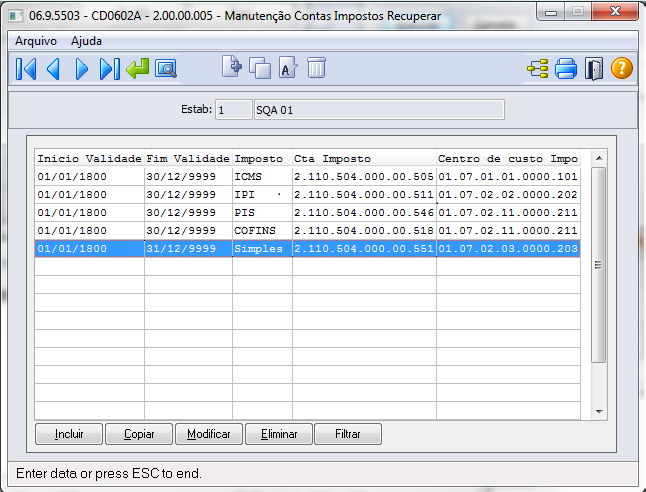Click the Filtrar button
Screen dimensions: 646x492
click(348, 434)
